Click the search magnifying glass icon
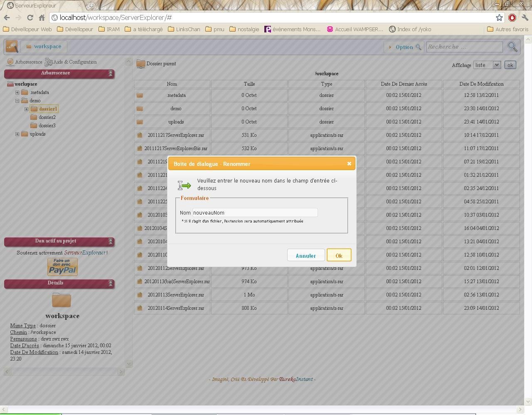532x415 pixels. [x=512, y=47]
